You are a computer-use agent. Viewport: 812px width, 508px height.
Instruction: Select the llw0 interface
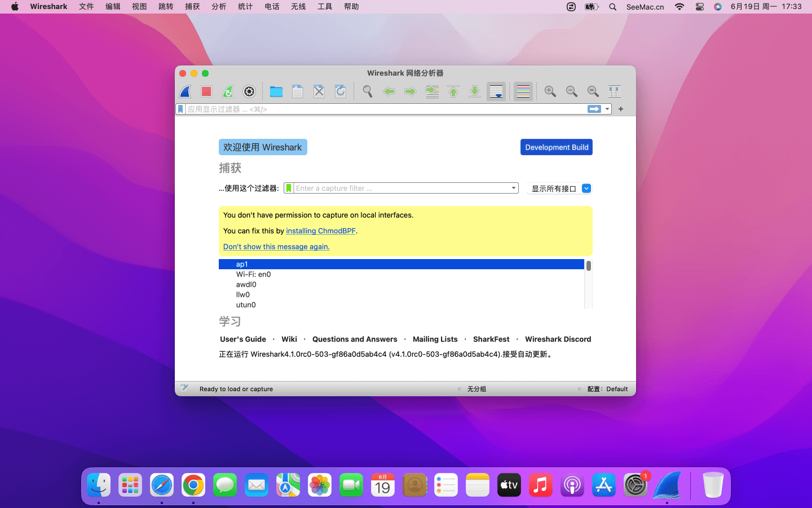pos(401,295)
